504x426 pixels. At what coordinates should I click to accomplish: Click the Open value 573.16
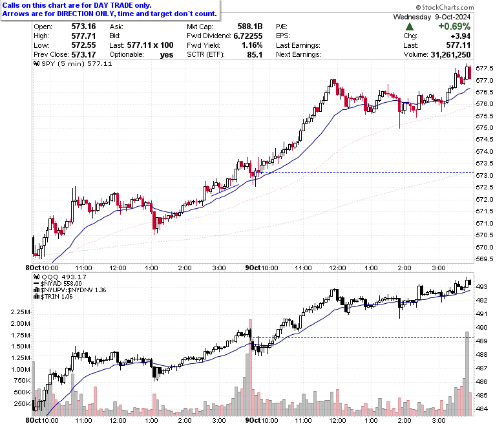(83, 27)
